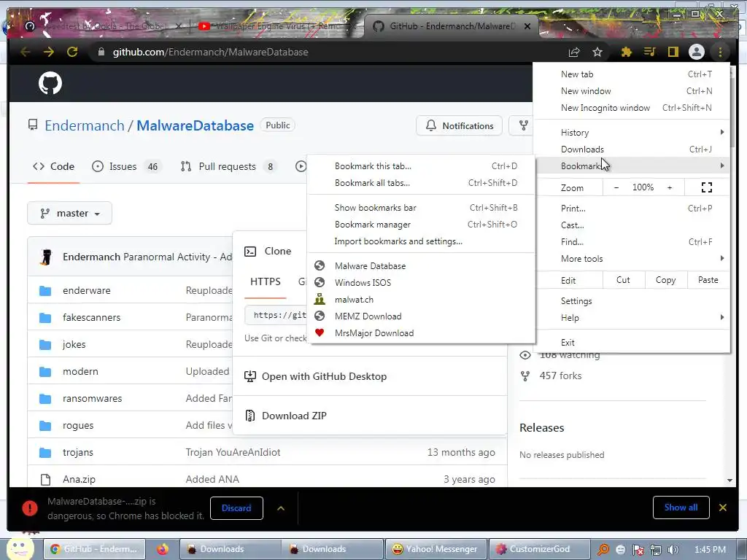
Task: Select Import bookmarks and settings
Action: 422,241
